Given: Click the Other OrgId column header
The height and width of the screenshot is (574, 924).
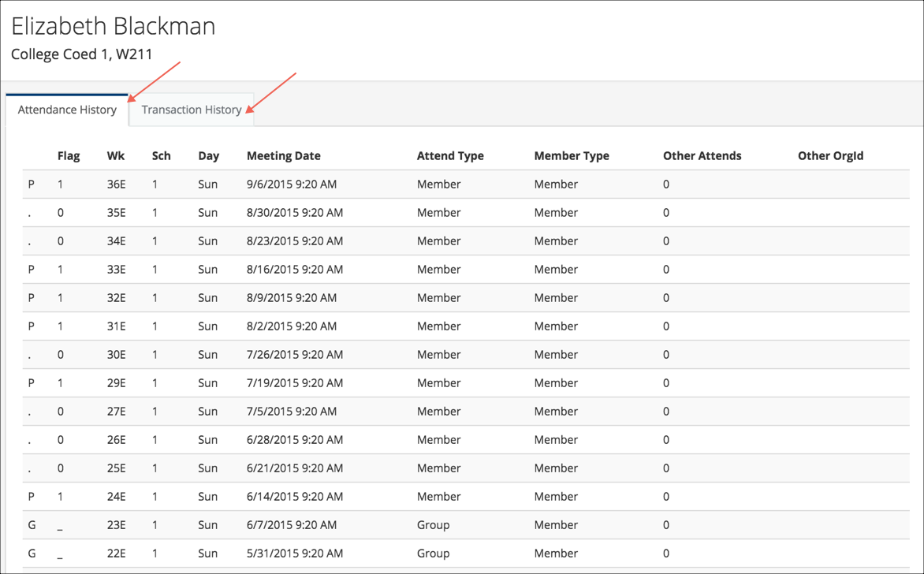Looking at the screenshot, I should pyautogui.click(x=830, y=155).
